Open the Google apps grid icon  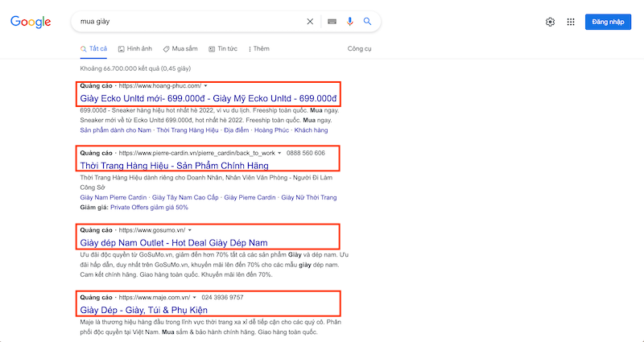(571, 22)
